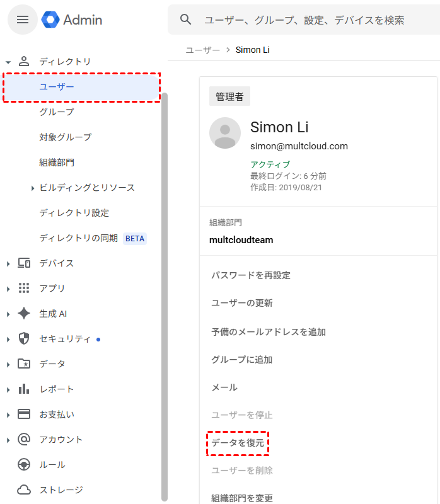Viewport: 440px width, 504px height.
Task: Click ユーザーを削除 action
Action: [x=242, y=470]
